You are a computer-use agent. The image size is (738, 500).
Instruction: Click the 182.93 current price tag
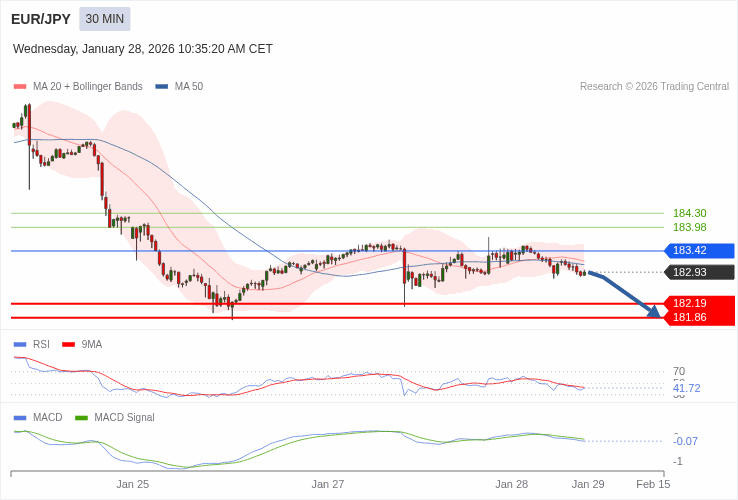coord(699,272)
